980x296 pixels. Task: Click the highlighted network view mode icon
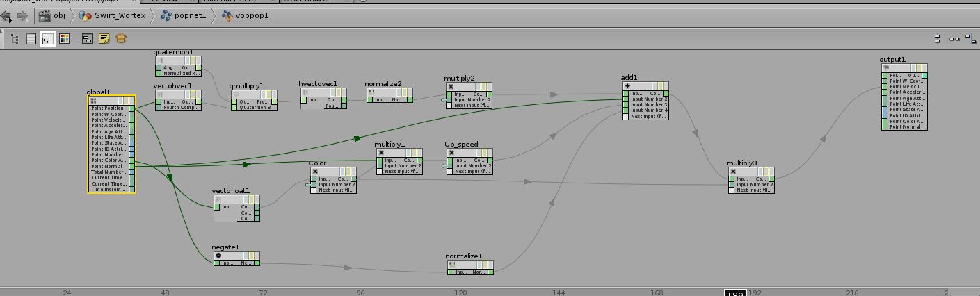(47, 39)
